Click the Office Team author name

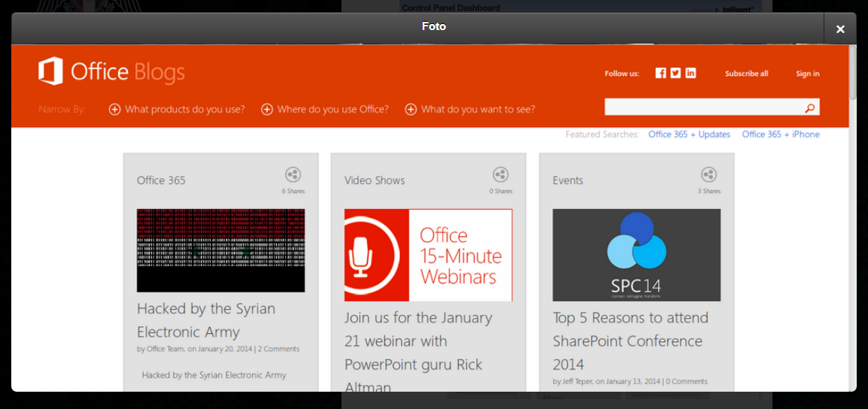(165, 349)
